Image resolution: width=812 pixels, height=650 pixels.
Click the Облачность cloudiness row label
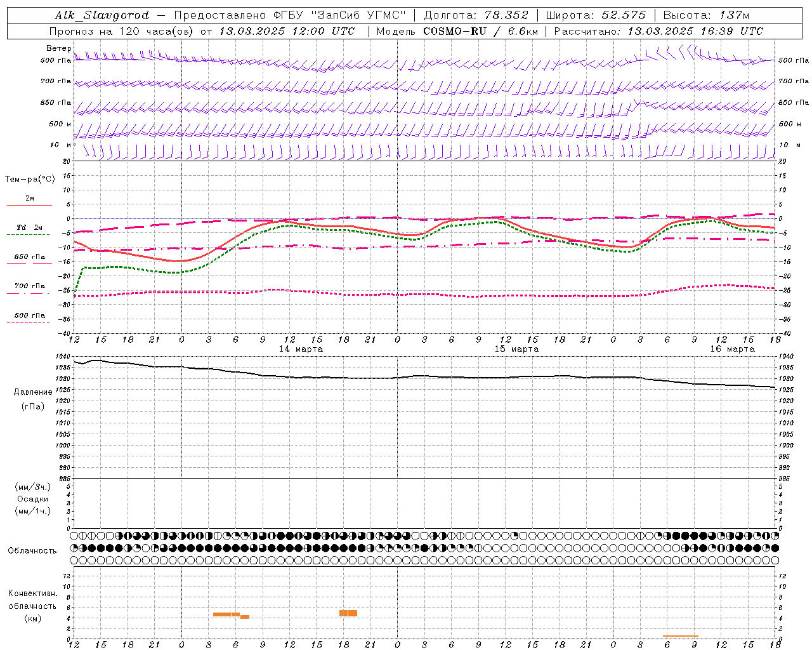pos(32,551)
